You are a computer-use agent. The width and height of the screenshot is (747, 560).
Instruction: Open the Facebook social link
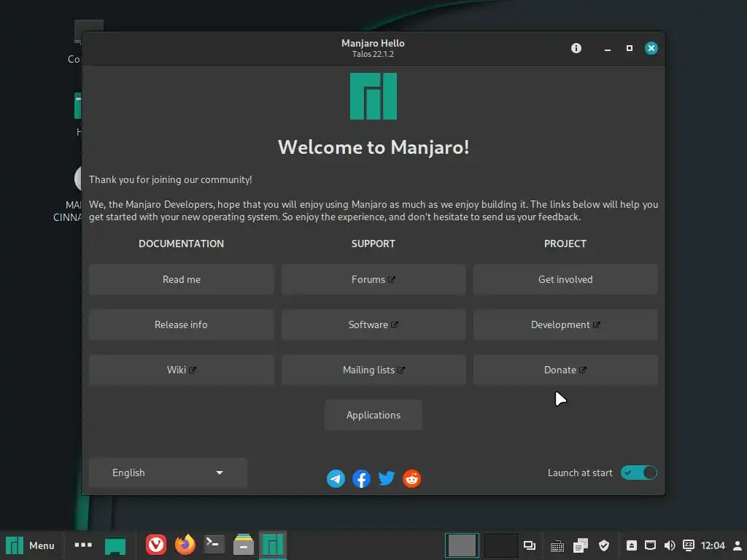(361, 478)
